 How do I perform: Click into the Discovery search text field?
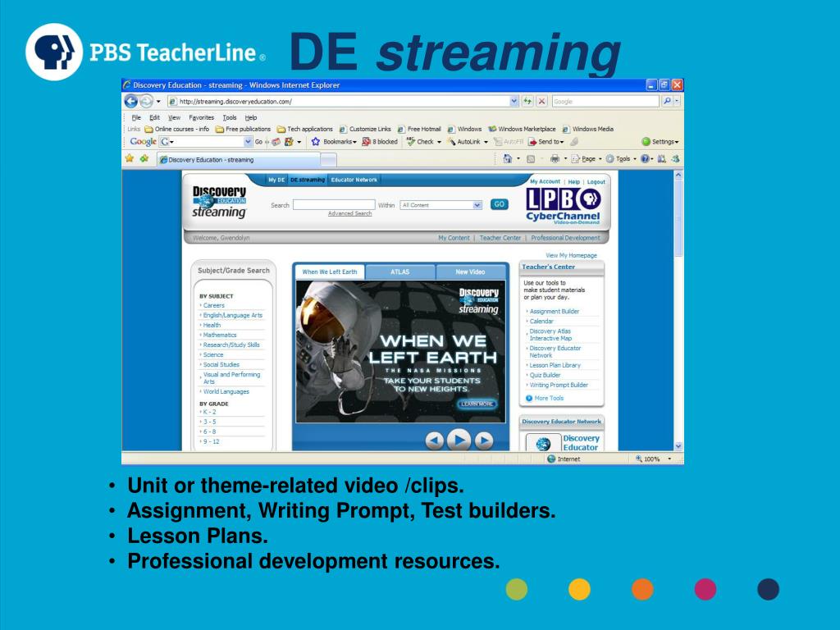[x=334, y=204]
